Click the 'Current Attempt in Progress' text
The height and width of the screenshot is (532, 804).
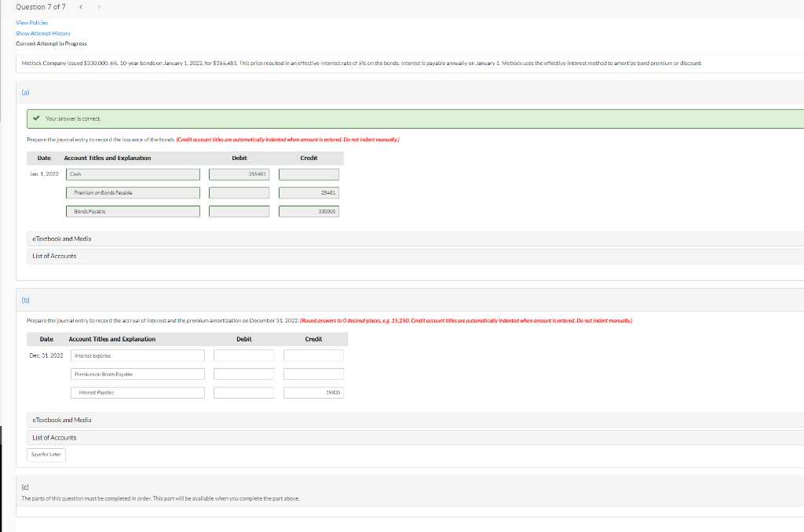tap(51, 44)
